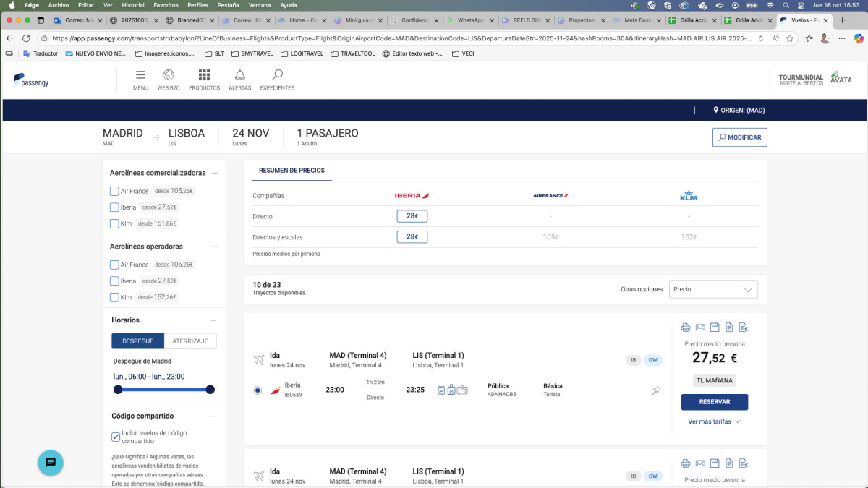The width and height of the screenshot is (868, 488).
Task: Click the WEB B2C globe icon
Action: (x=169, y=75)
